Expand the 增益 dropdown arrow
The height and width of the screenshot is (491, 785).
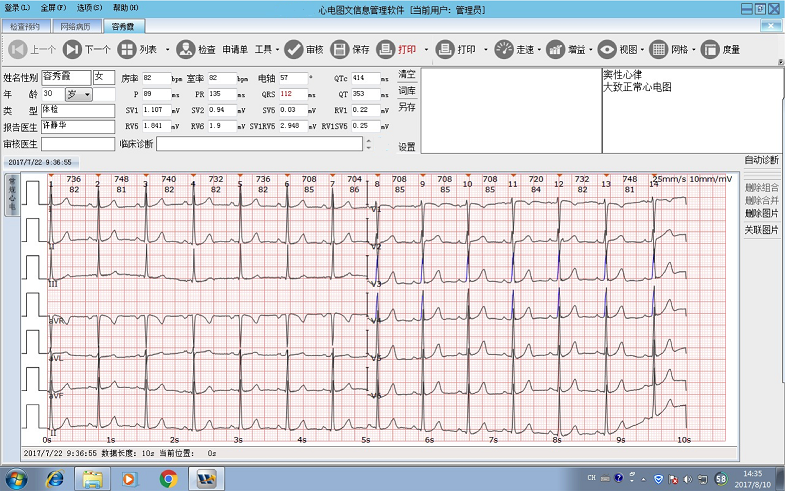point(591,50)
